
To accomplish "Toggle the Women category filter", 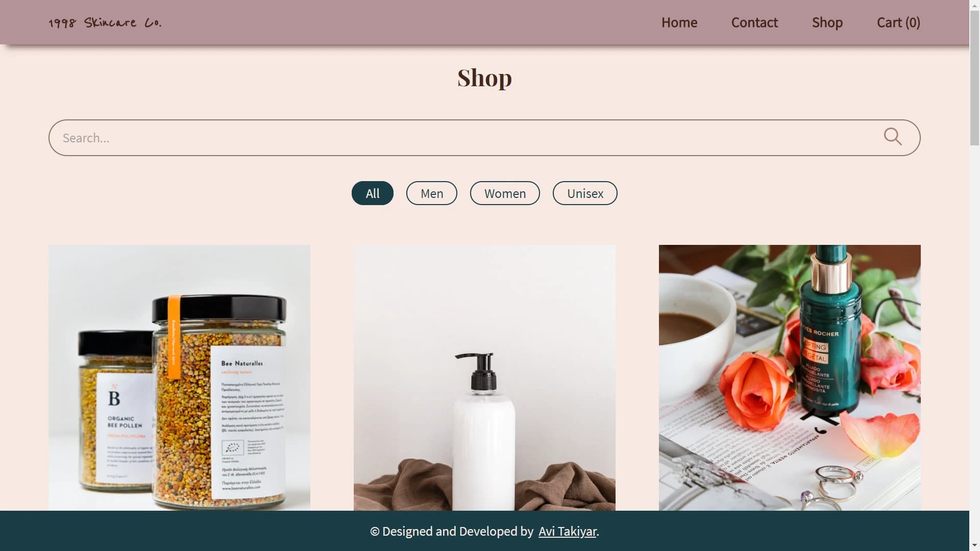I will (x=505, y=193).
